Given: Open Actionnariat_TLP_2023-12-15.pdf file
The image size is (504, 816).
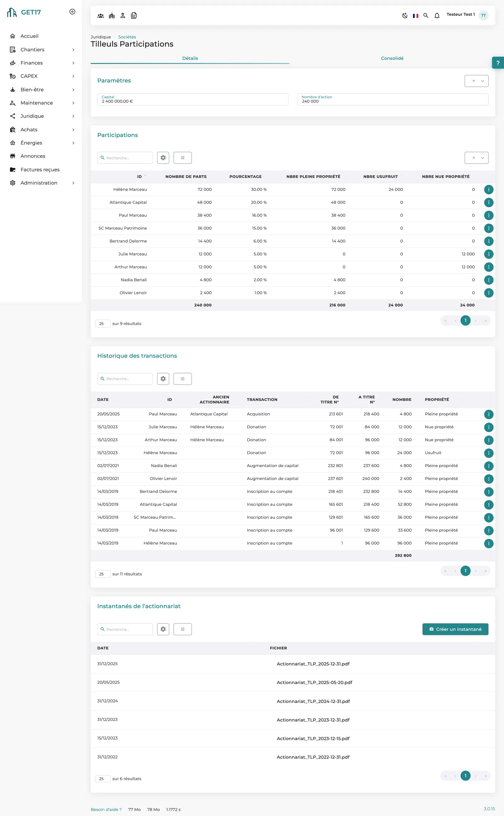Looking at the screenshot, I should [x=313, y=738].
